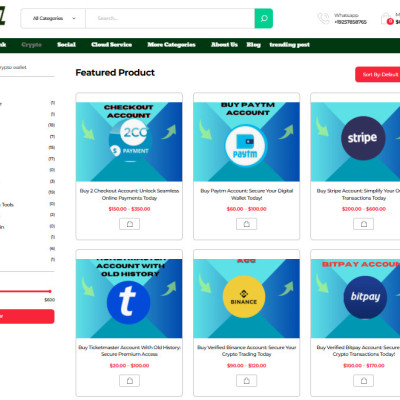The width and height of the screenshot is (400, 400).
Task: Click the WhatsApp phone icon
Action: tap(323, 18)
